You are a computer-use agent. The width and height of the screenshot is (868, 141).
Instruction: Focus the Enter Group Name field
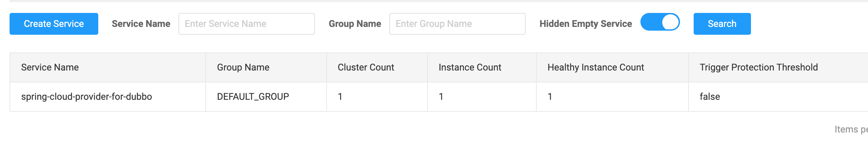click(x=457, y=24)
